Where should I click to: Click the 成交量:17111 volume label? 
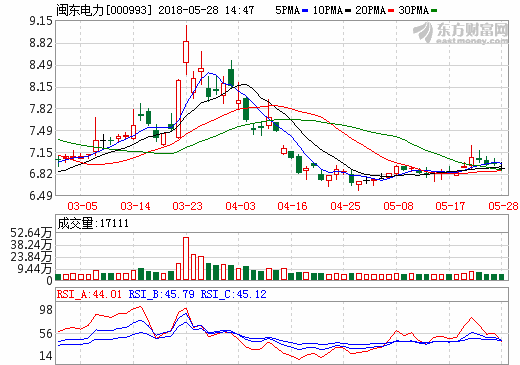(x=93, y=223)
